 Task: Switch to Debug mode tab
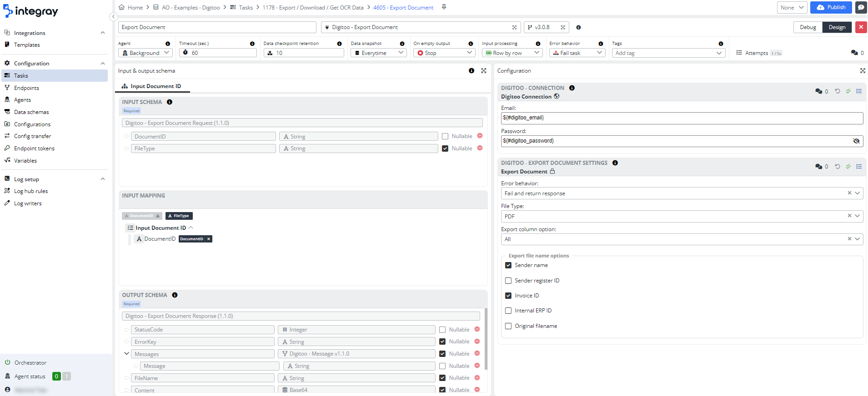click(808, 27)
